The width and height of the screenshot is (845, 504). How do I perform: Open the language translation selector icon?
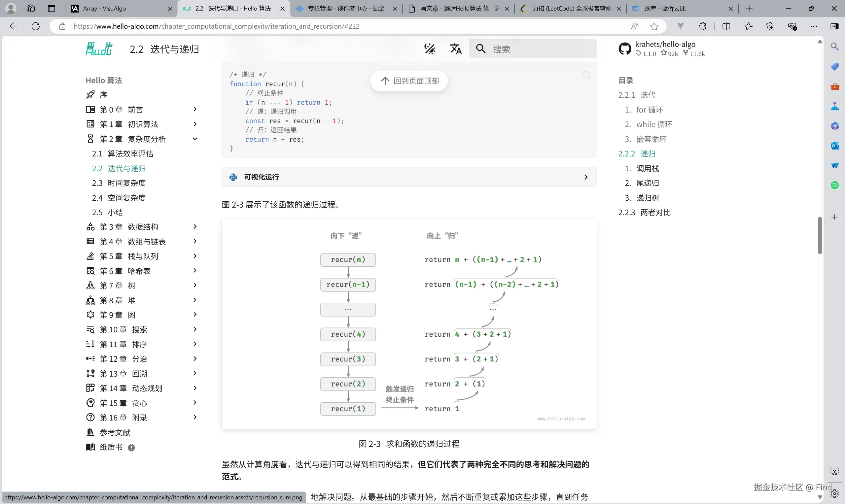[x=456, y=49]
